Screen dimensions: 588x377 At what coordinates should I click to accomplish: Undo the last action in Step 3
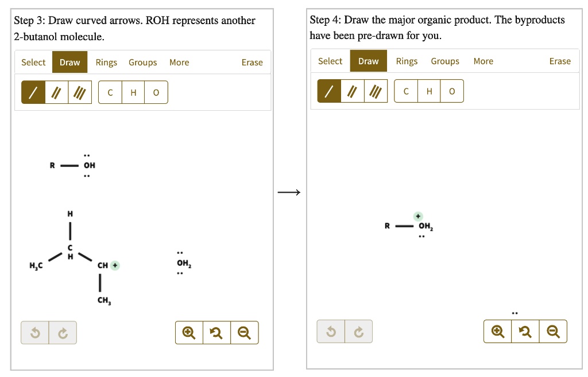36,332
